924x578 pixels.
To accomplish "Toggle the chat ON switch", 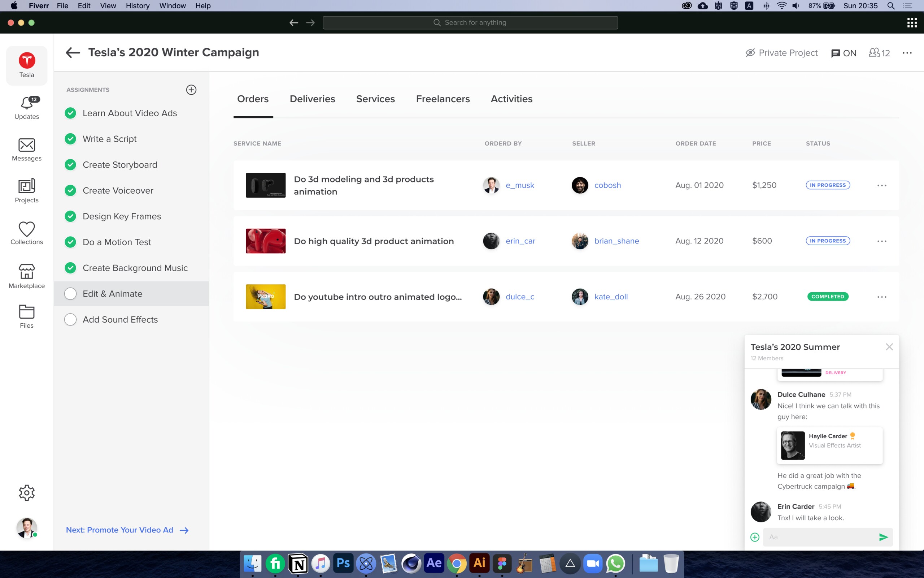I will 844,53.
